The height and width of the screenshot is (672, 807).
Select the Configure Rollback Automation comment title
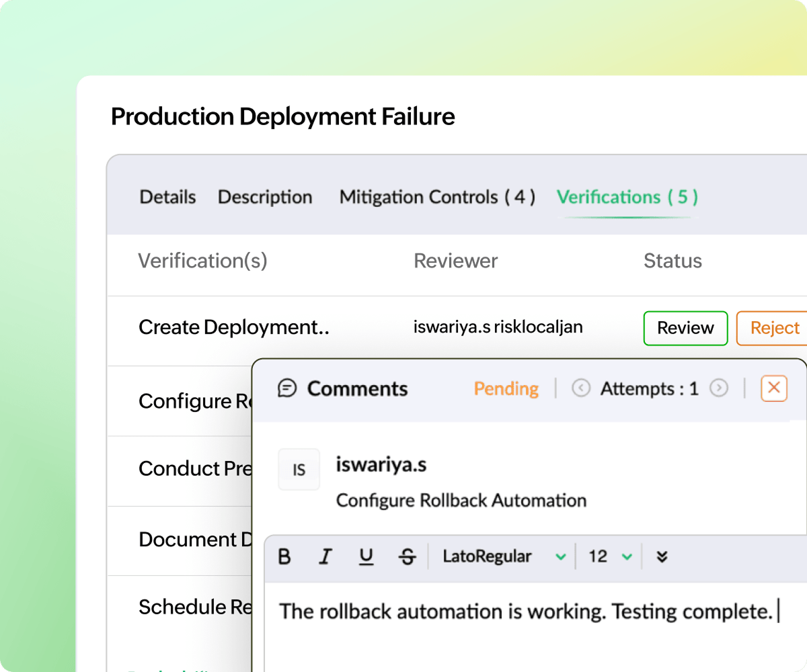[x=461, y=501]
